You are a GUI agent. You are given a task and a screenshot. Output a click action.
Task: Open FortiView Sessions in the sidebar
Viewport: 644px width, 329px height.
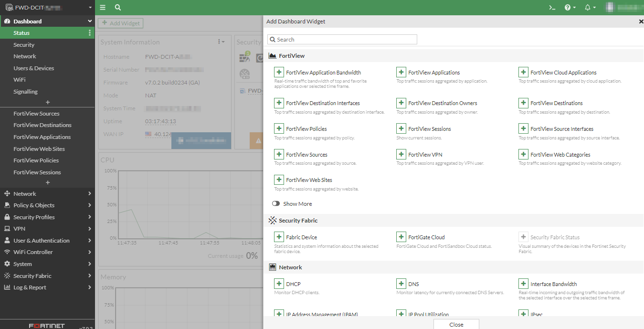point(37,172)
